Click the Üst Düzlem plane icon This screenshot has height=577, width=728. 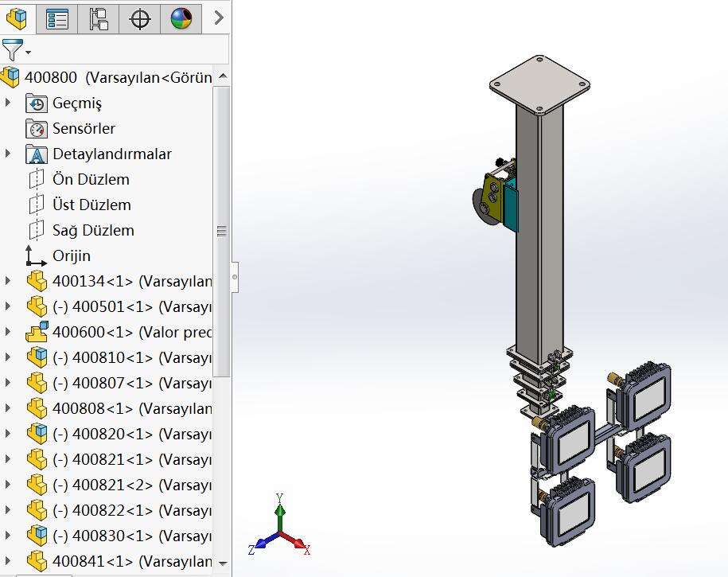(x=37, y=205)
